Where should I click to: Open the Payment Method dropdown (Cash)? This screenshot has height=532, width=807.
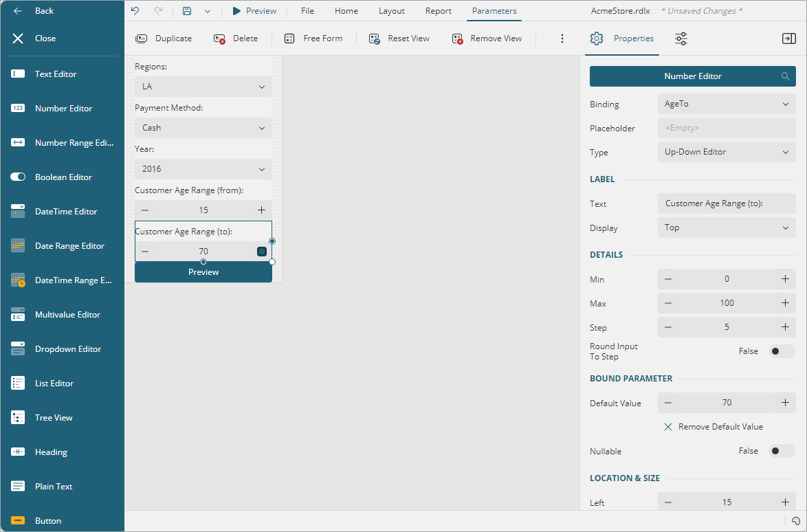(x=203, y=128)
